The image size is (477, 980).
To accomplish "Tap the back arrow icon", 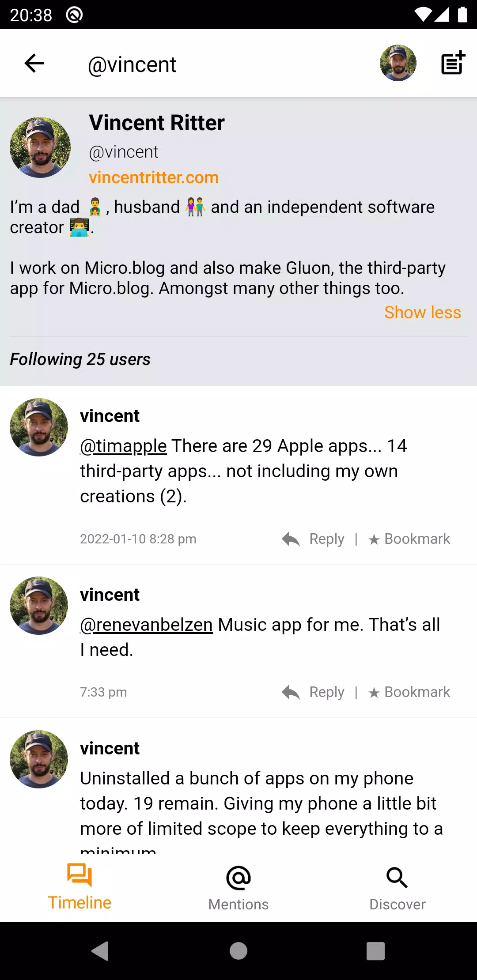I will (34, 63).
